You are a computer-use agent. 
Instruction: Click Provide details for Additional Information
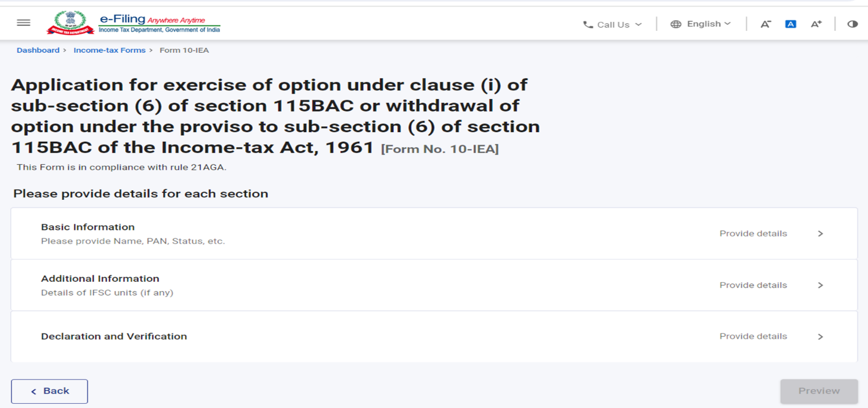(x=753, y=285)
